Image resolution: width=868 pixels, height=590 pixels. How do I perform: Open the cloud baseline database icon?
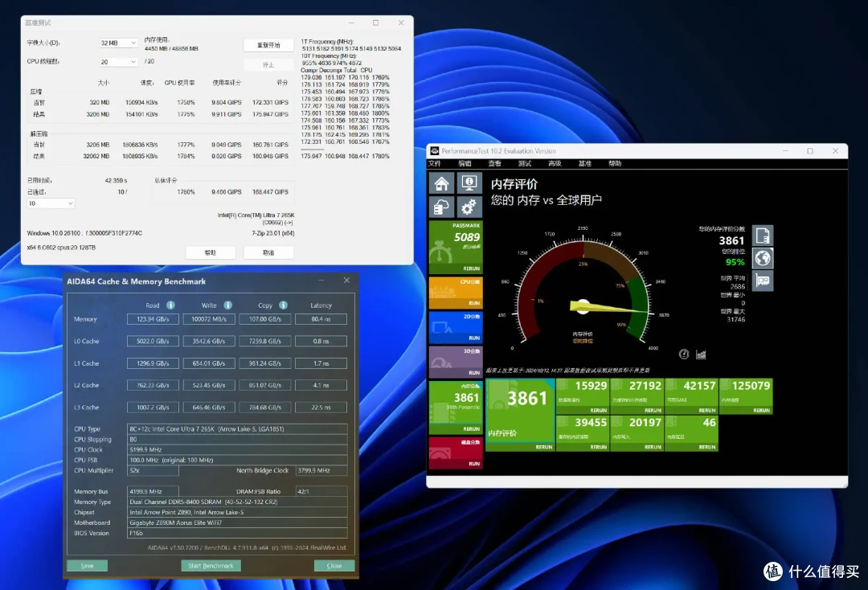[x=441, y=207]
